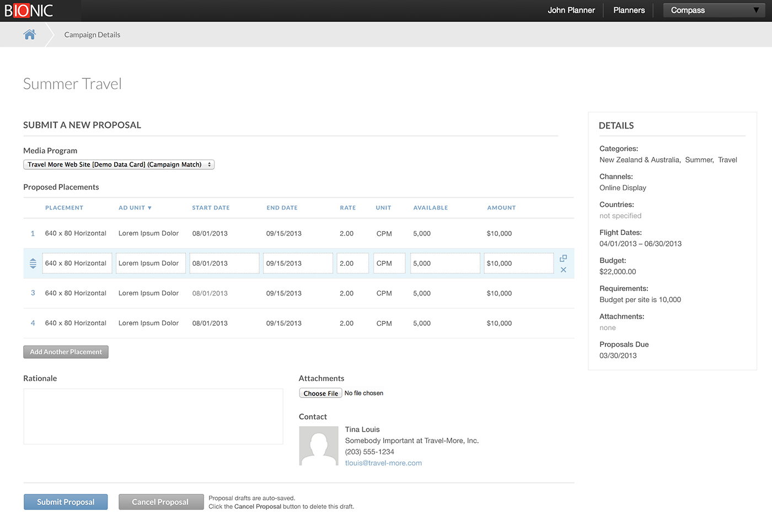Select placement row number 3

33,293
